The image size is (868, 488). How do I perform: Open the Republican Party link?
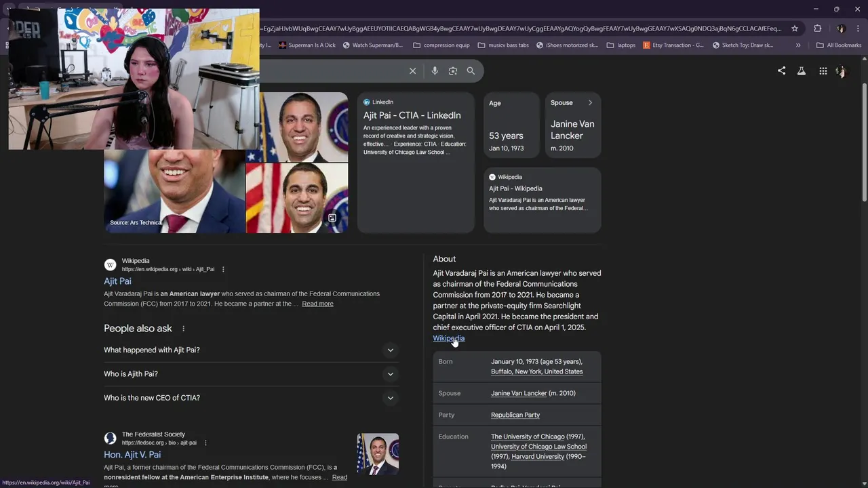(515, 415)
